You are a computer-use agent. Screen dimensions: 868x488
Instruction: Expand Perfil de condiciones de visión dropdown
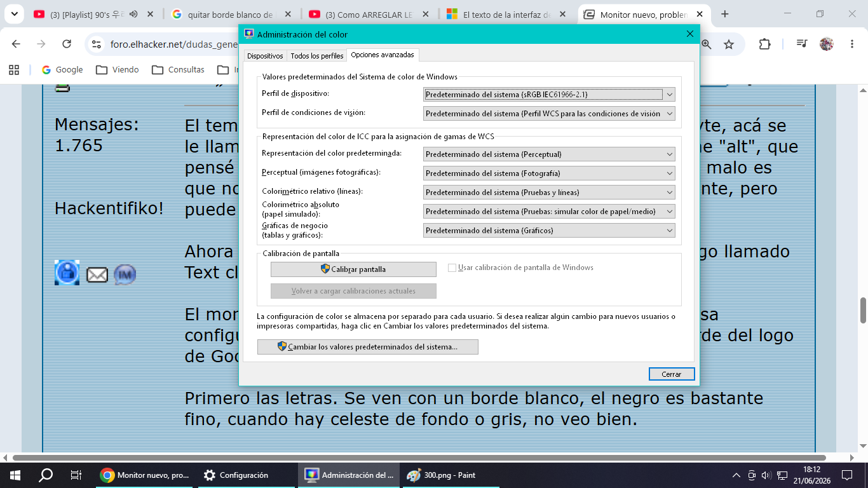(x=549, y=114)
